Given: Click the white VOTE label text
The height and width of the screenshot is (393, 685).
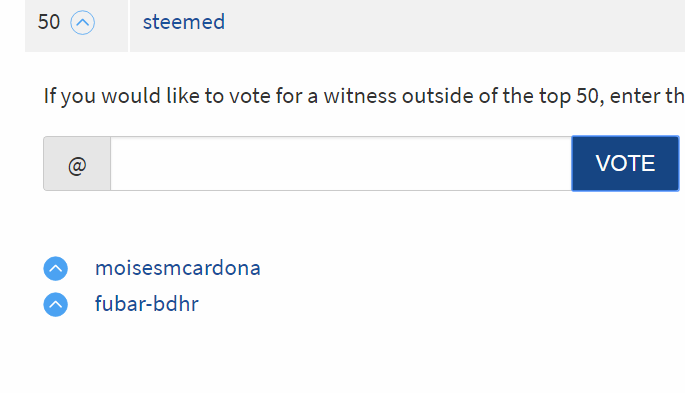Looking at the screenshot, I should point(625,163).
